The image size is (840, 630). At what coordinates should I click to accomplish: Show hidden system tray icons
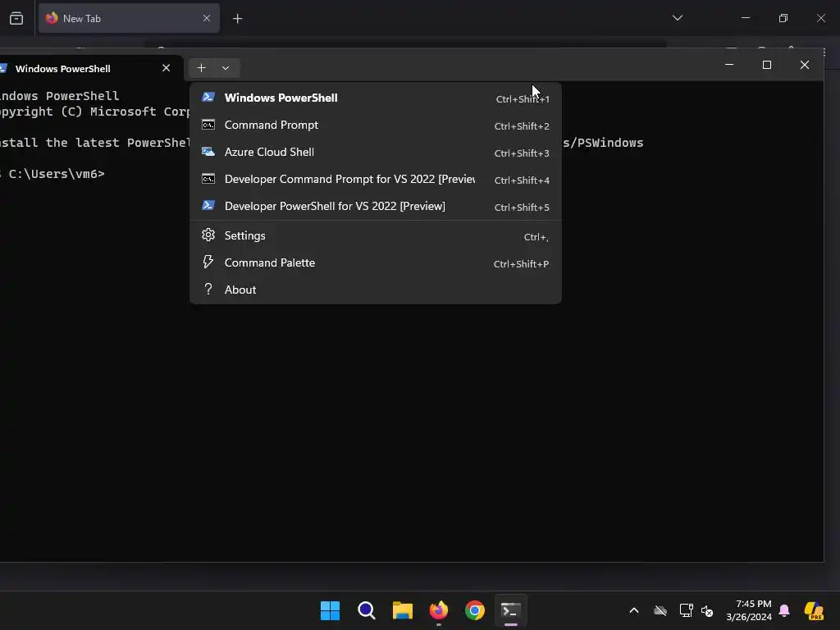pyautogui.click(x=634, y=610)
